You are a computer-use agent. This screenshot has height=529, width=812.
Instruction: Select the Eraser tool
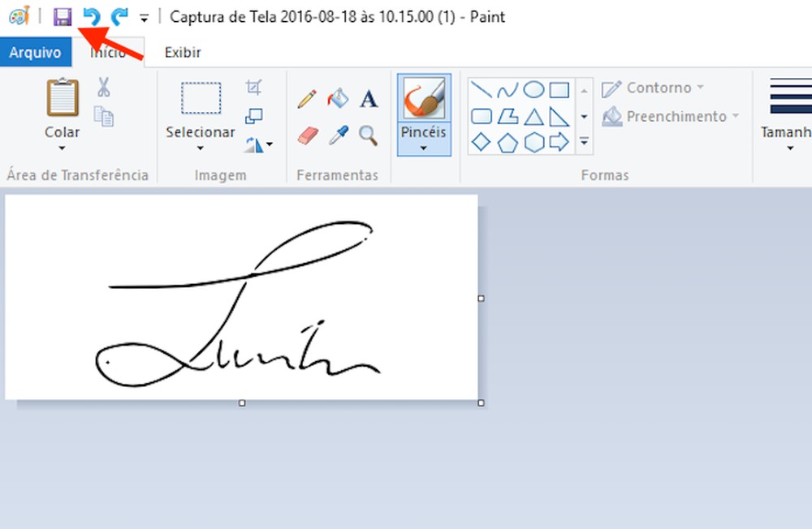(306, 135)
